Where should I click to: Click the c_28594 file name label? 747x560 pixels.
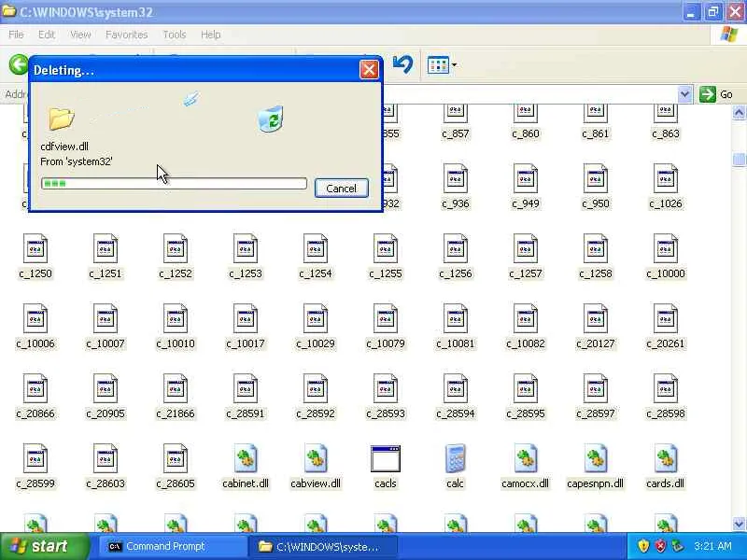click(x=456, y=413)
